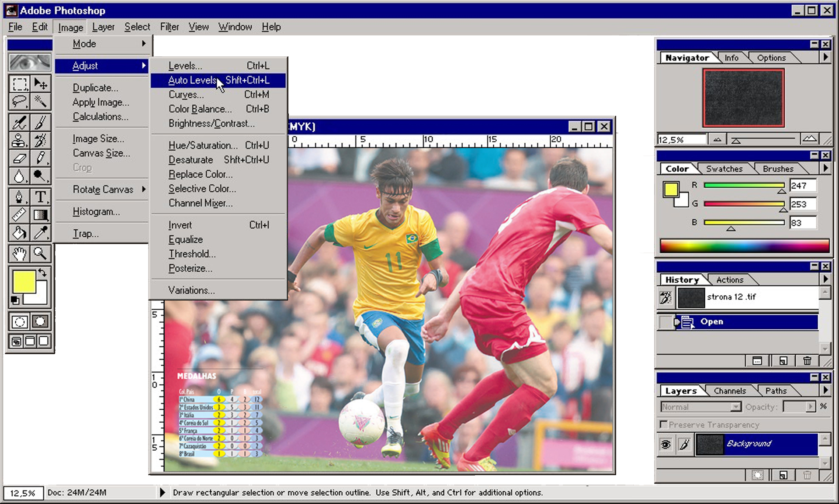Select the Rubber Stamp tool

20,140
